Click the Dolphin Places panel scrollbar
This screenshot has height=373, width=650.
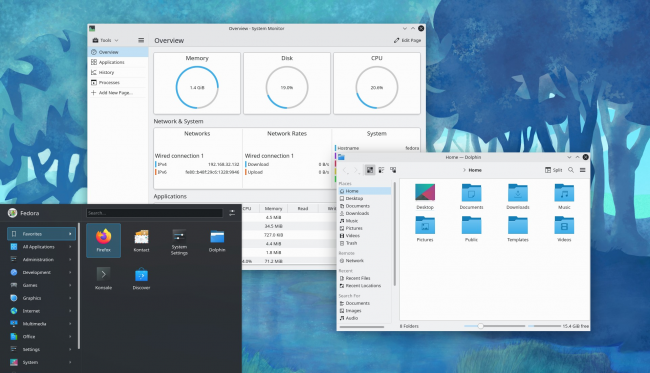(394, 234)
